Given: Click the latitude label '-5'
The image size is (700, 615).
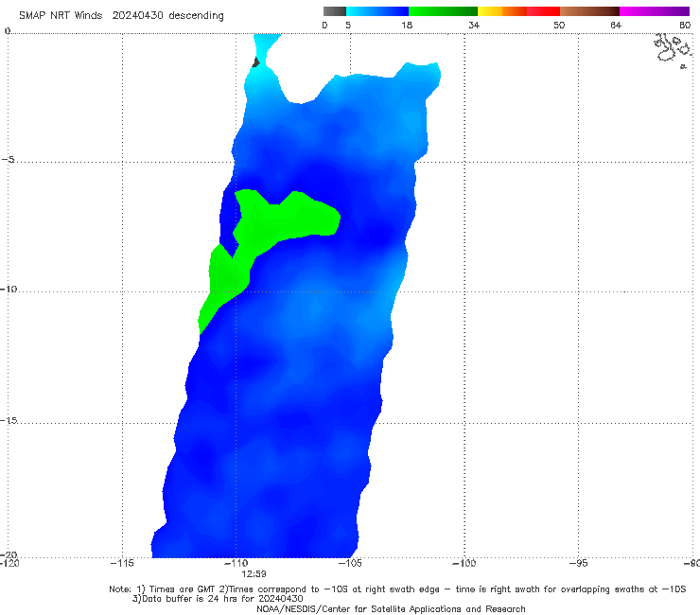Looking at the screenshot, I should click(x=8, y=160).
